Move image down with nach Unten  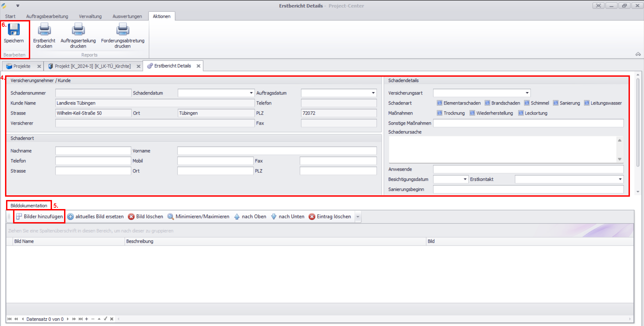click(288, 217)
